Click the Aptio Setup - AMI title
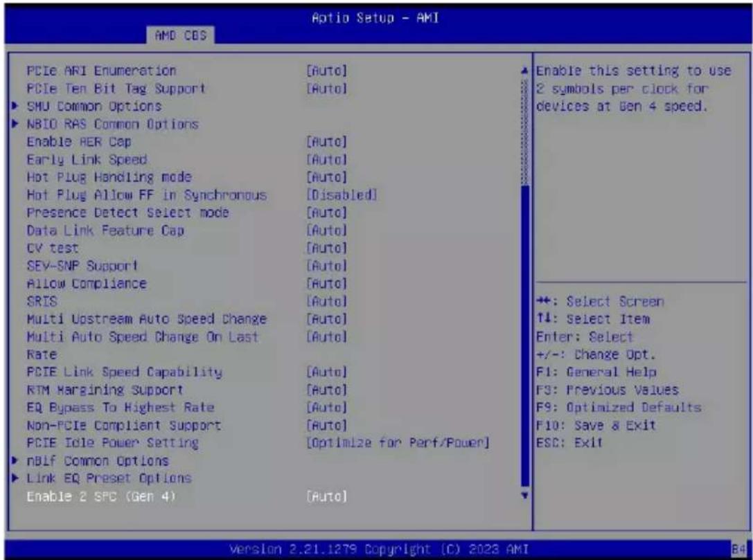This screenshot has height=560, width=753. pos(375,18)
